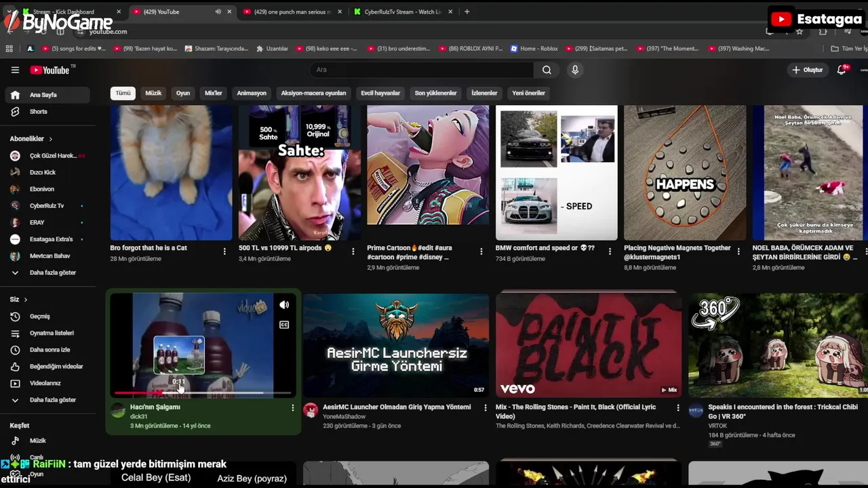Click in the Ara search field

point(422,70)
